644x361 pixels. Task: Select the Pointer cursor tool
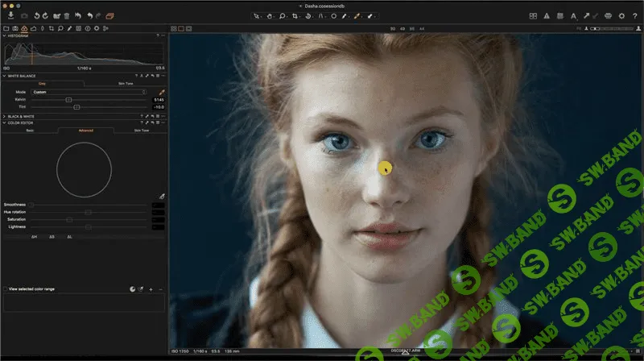point(256,16)
